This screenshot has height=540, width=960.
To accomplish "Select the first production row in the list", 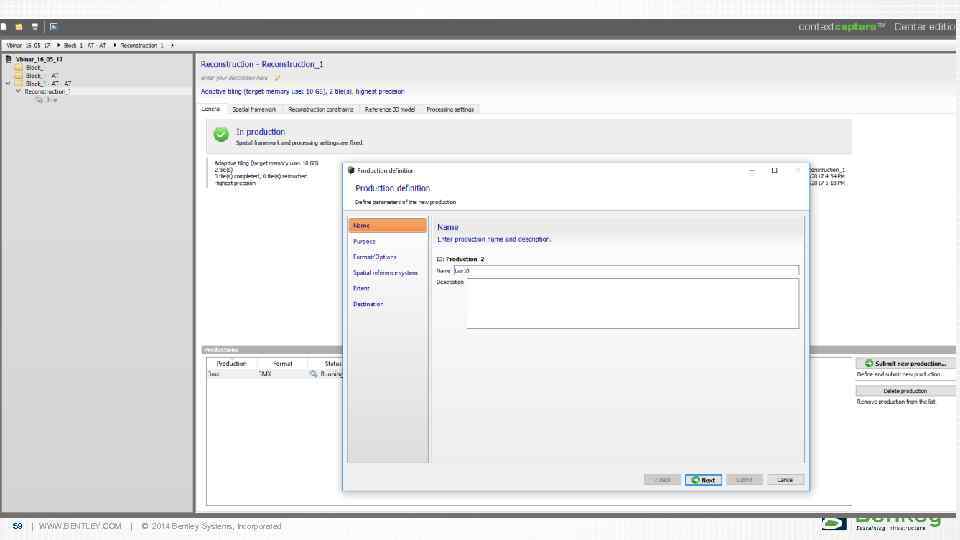I will (x=275, y=373).
